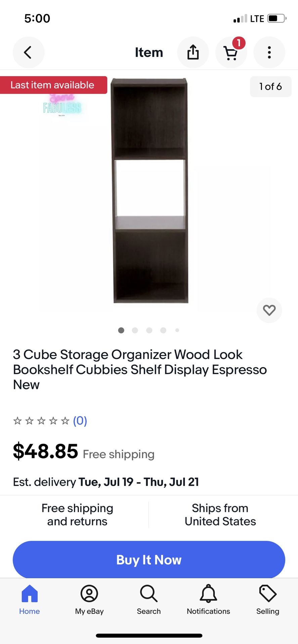Open the three-dot more options menu
The width and height of the screenshot is (298, 644).
click(x=269, y=52)
